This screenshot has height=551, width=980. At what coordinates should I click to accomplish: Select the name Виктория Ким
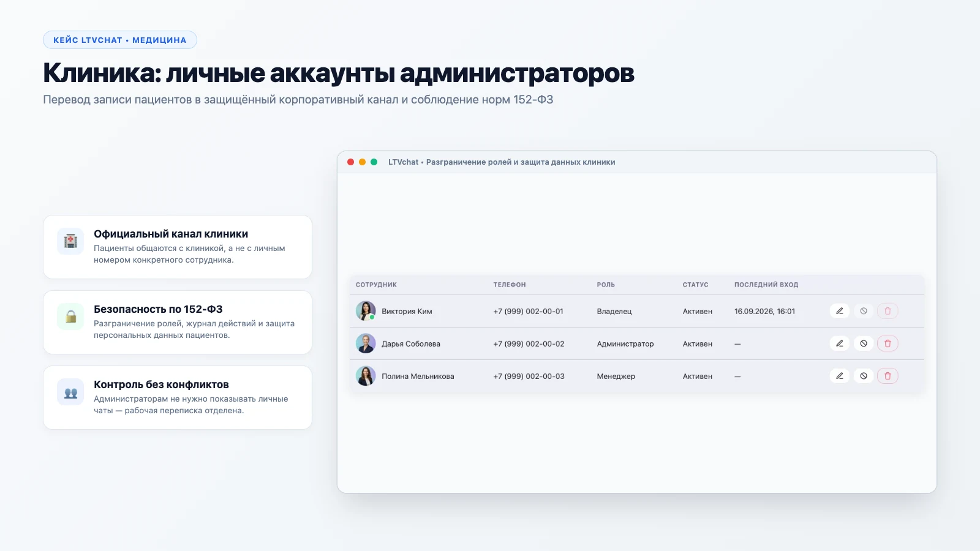tap(407, 311)
